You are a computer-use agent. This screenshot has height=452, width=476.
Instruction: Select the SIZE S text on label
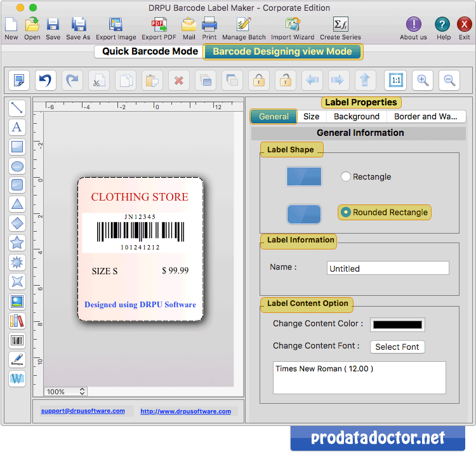tap(105, 271)
